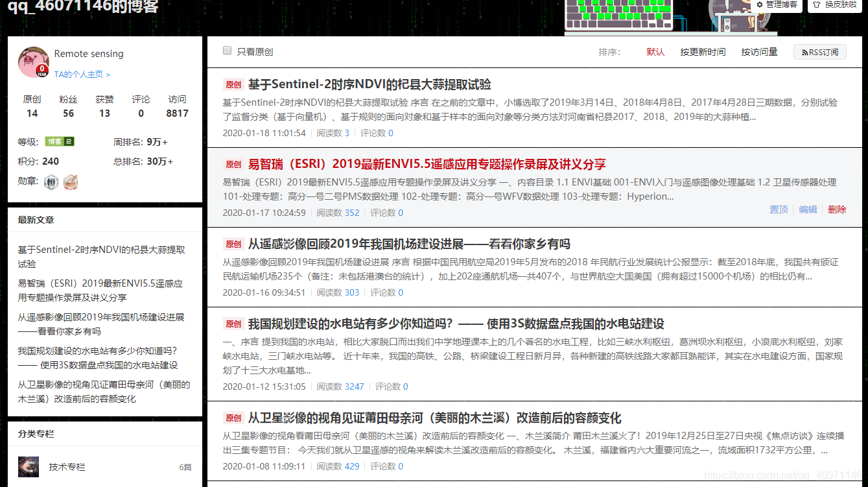Click the 技术专栏 column thumbnail

tap(27, 466)
